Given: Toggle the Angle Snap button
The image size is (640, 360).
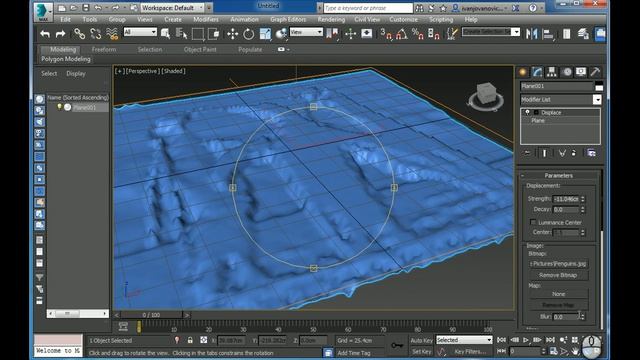Looking at the screenshot, I should click(x=402, y=34).
